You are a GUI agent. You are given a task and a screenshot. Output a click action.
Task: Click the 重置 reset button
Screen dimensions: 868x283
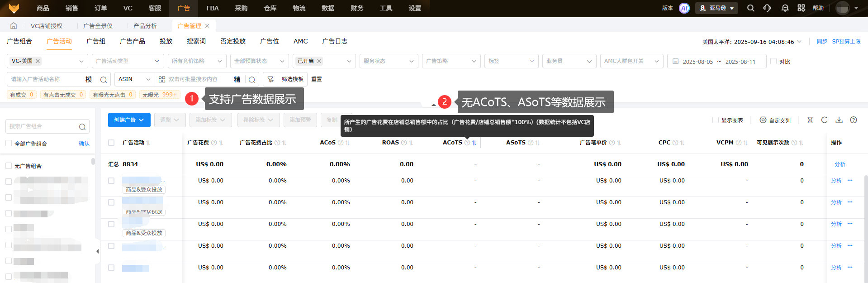(317, 79)
